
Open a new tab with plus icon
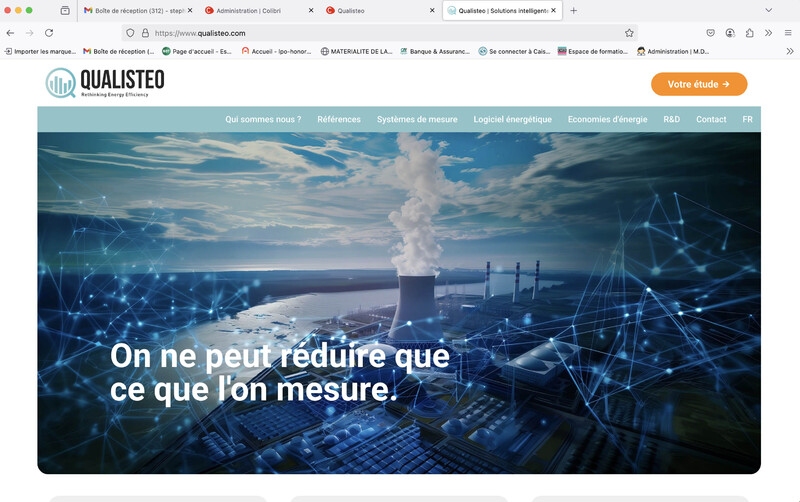[573, 10]
